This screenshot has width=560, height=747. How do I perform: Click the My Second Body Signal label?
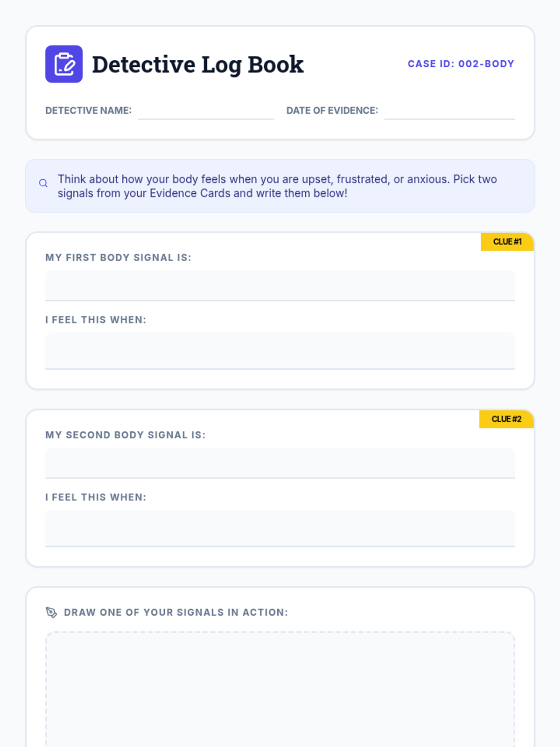[125, 435]
